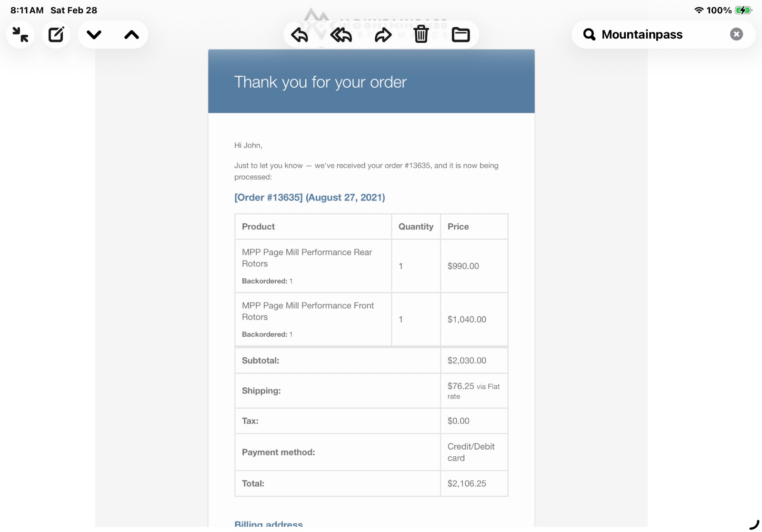The width and height of the screenshot is (762, 532).
Task: Tap the battery status indicator
Action: tap(743, 10)
